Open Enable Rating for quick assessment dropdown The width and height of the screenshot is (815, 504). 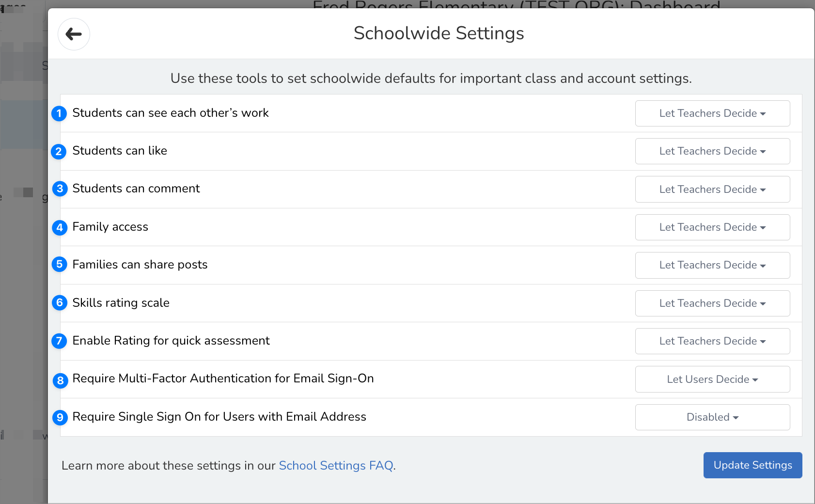[712, 341]
